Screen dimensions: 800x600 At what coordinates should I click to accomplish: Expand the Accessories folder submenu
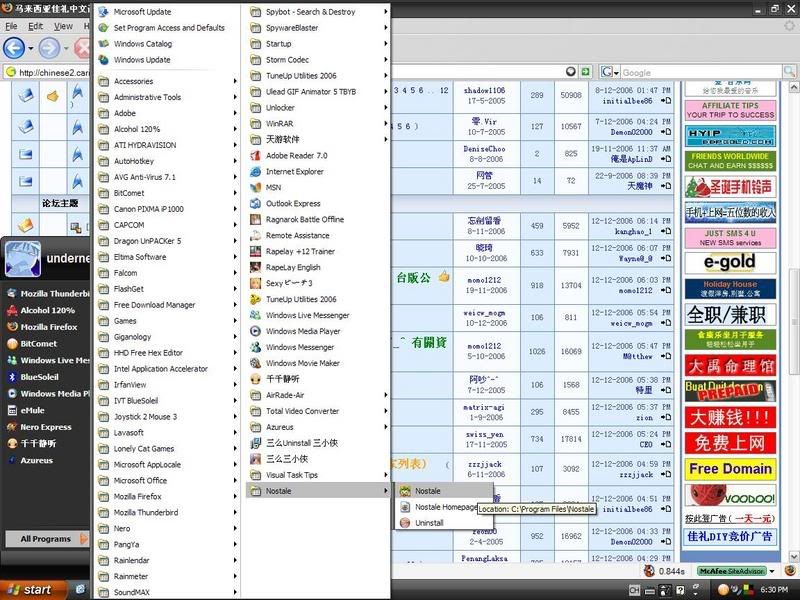click(133, 81)
